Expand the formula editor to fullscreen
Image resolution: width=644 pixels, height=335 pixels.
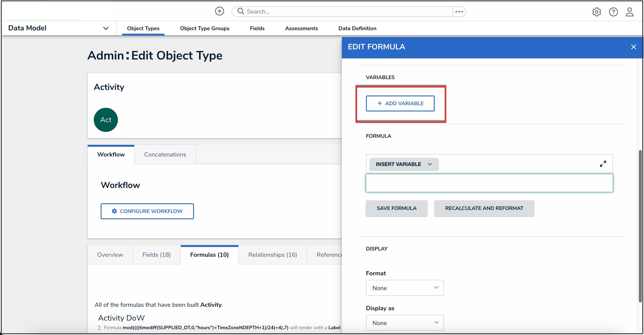pyautogui.click(x=603, y=164)
